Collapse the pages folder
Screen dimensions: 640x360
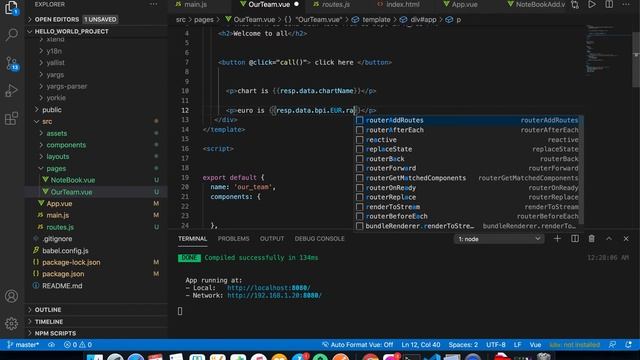click(x=56, y=168)
